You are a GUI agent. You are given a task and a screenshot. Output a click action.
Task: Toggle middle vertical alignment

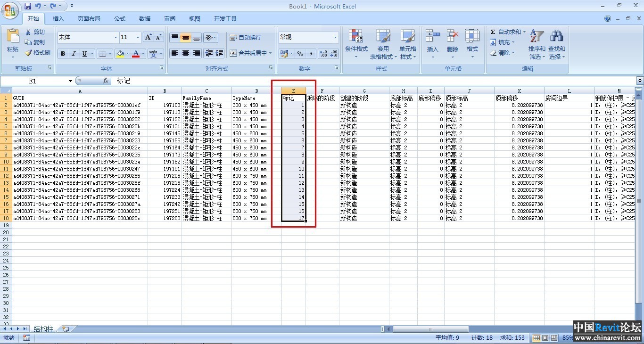(186, 38)
